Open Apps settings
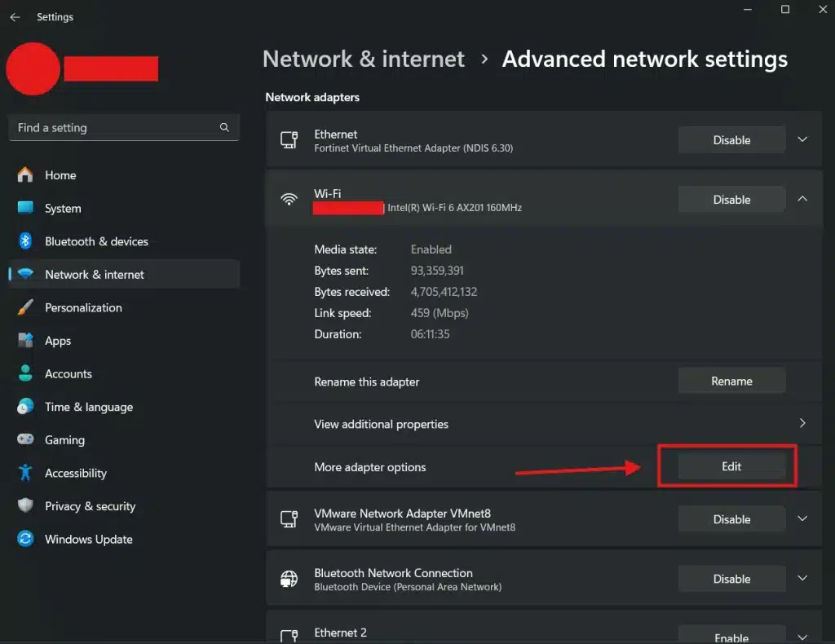The width and height of the screenshot is (835, 644). click(124, 341)
